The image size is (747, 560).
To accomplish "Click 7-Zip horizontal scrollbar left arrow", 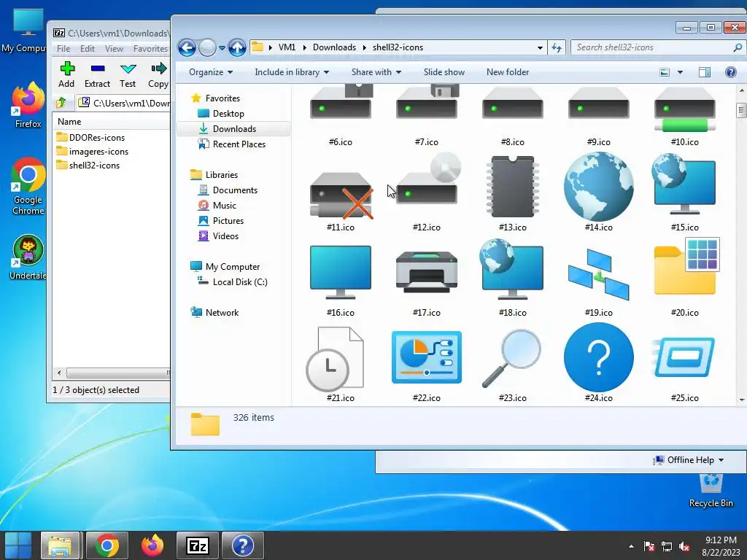I will [x=59, y=373].
